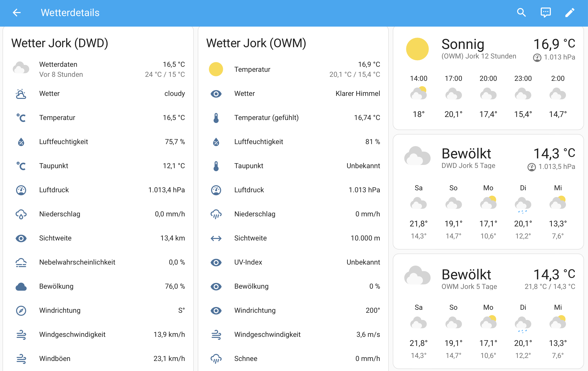Screen dimensions: 588x371
Task: Click the water drop icon beside OWM Luftfeuchtigkeit
Action: pos(216,142)
